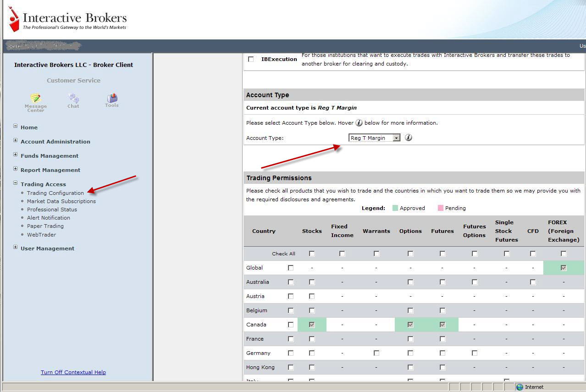
Task: Click the Internet zone globe in status bar
Action: pyautogui.click(x=520, y=387)
